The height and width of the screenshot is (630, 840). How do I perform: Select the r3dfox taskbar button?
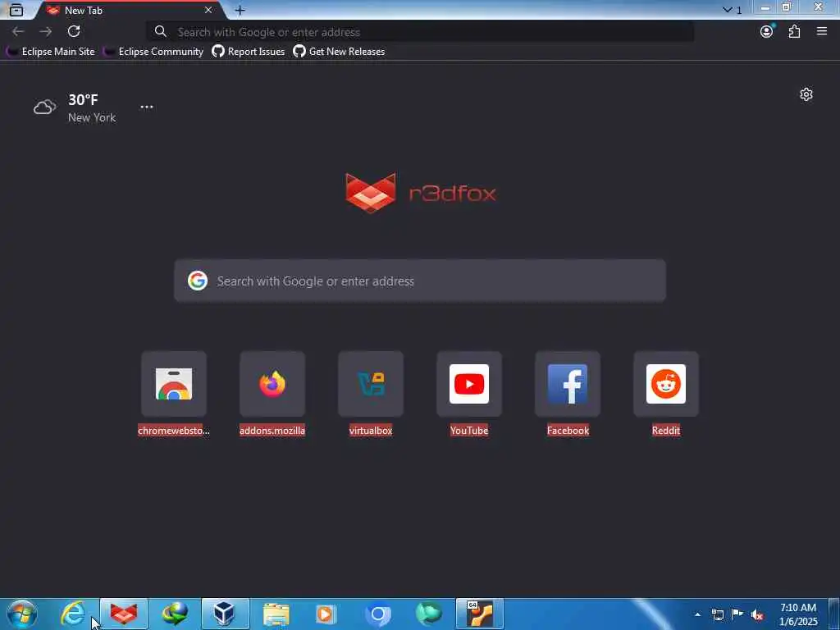point(124,614)
